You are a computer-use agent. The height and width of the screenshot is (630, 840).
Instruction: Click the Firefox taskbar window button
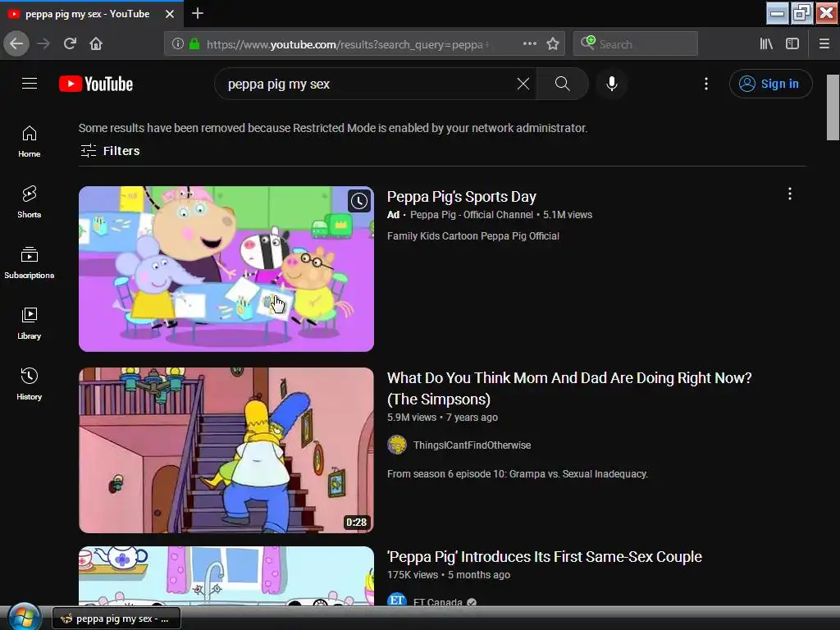click(x=116, y=619)
